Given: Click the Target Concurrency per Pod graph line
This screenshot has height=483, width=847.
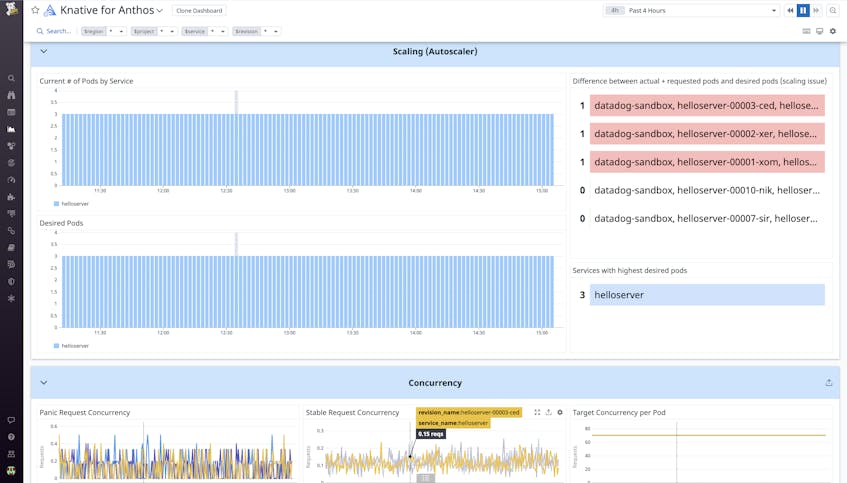Looking at the screenshot, I should pos(709,435).
